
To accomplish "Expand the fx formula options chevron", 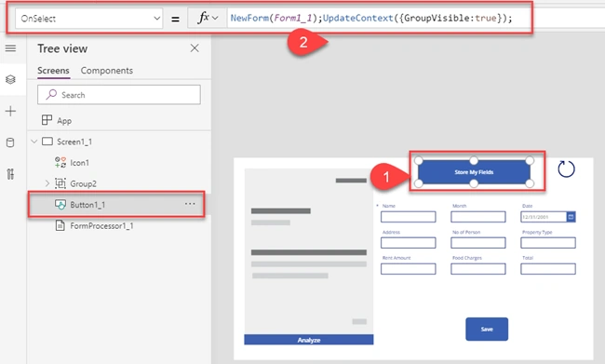I will pos(215,18).
